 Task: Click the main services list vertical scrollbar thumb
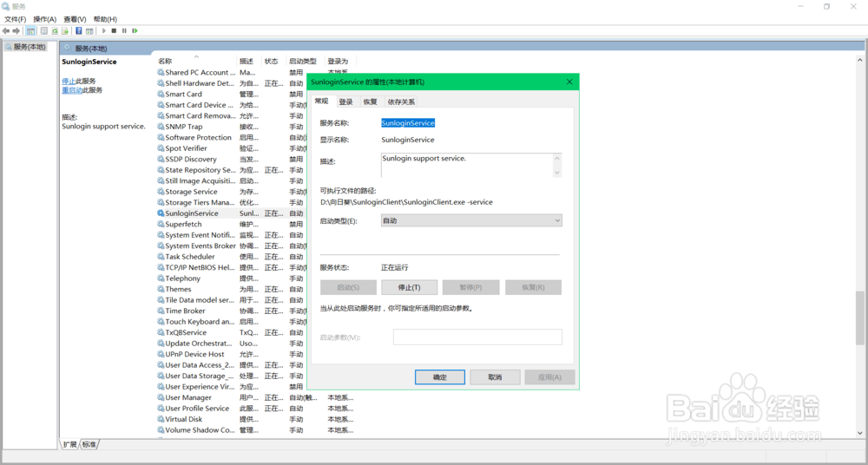pyautogui.click(x=859, y=318)
